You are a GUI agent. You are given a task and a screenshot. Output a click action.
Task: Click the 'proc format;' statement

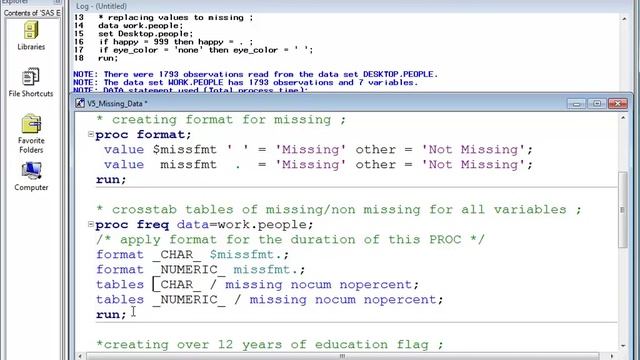tap(143, 135)
